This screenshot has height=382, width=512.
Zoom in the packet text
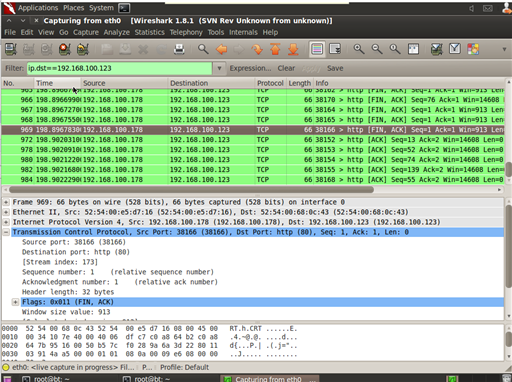[359, 49]
